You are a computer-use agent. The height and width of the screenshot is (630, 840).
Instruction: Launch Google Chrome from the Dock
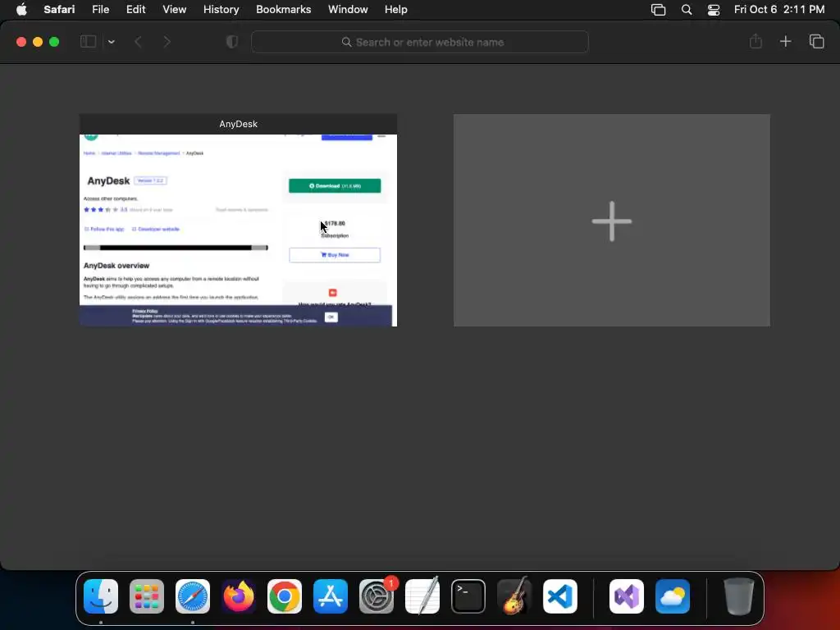(x=285, y=596)
